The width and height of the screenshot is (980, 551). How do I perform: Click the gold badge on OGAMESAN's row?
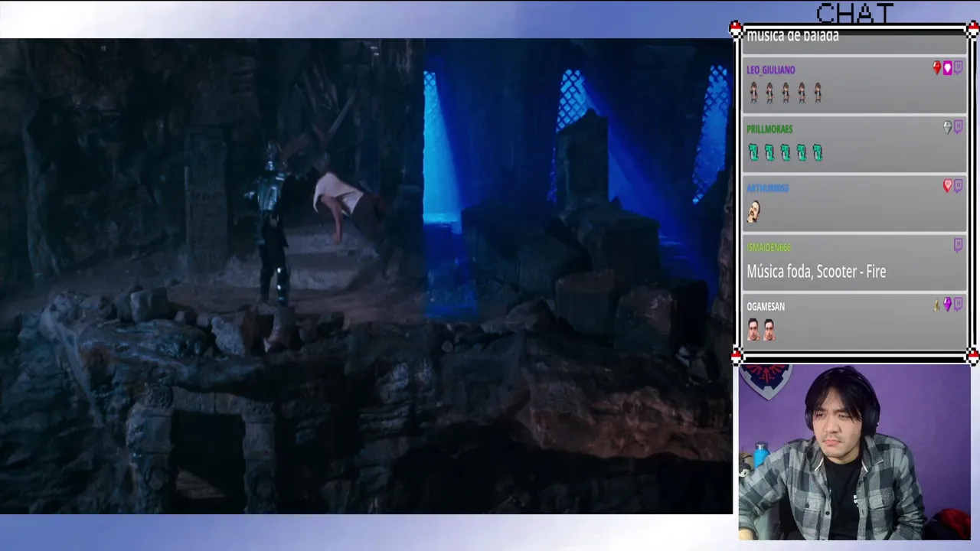[x=936, y=305]
